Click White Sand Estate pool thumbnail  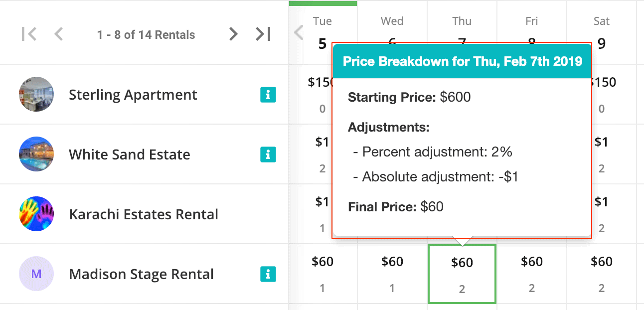[36, 154]
